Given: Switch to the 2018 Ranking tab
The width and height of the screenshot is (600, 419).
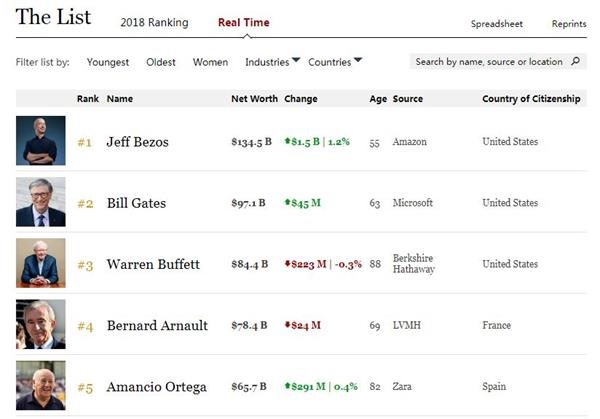Looking at the screenshot, I should point(154,23).
